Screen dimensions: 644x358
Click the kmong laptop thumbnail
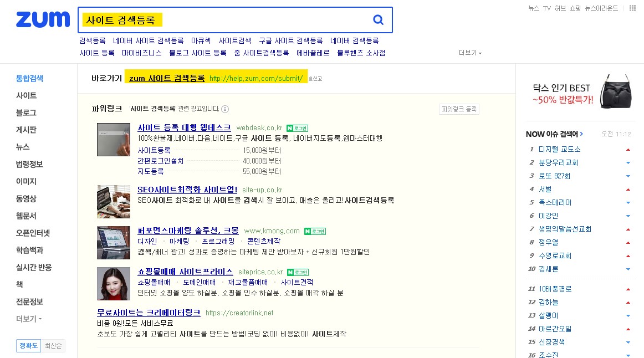click(x=114, y=243)
